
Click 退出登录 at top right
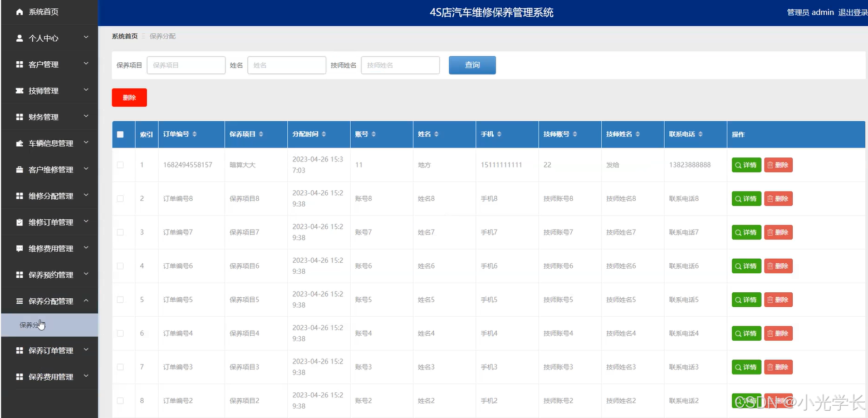pos(852,12)
